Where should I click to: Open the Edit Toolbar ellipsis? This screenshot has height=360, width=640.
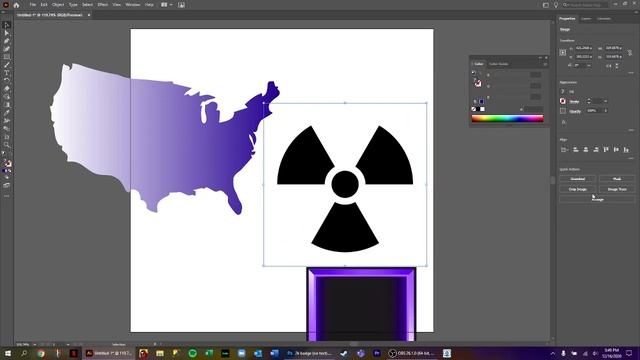[6, 196]
